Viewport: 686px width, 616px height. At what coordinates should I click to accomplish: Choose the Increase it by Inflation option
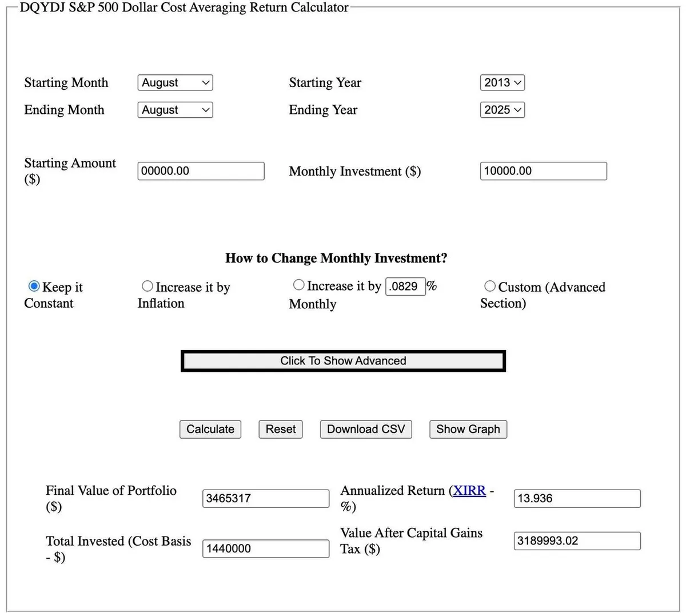(147, 286)
